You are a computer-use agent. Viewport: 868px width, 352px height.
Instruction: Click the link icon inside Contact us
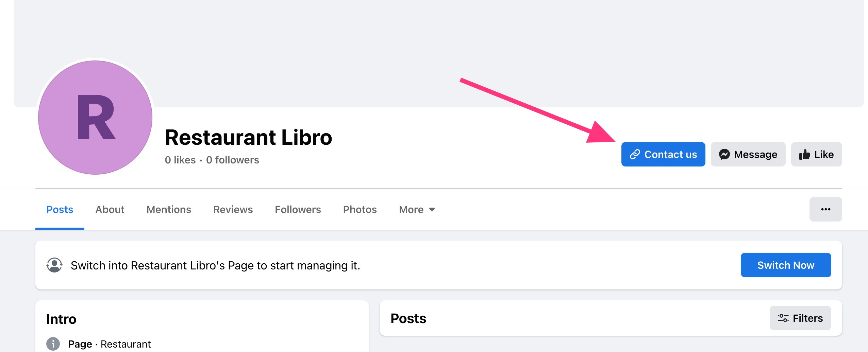[x=635, y=154]
